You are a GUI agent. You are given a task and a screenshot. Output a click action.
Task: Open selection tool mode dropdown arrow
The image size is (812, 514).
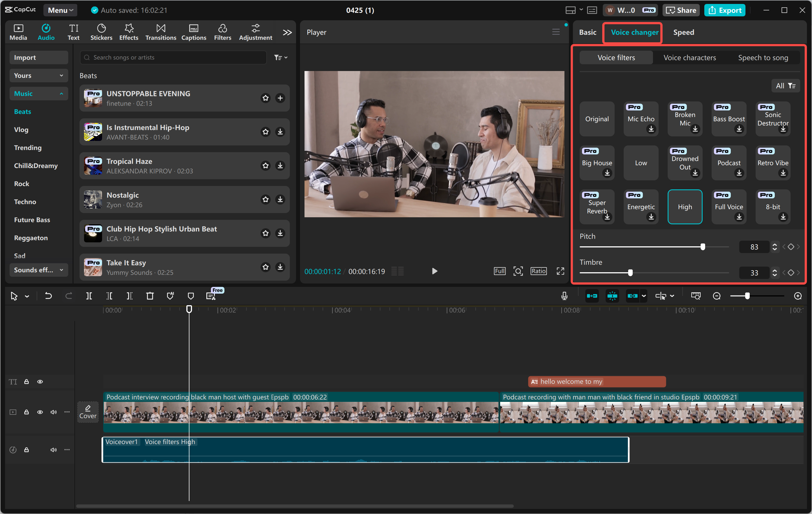tap(27, 296)
